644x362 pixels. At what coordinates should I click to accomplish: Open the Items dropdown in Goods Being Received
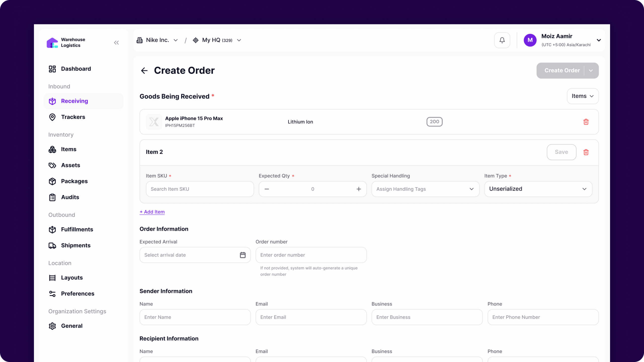coord(583,96)
